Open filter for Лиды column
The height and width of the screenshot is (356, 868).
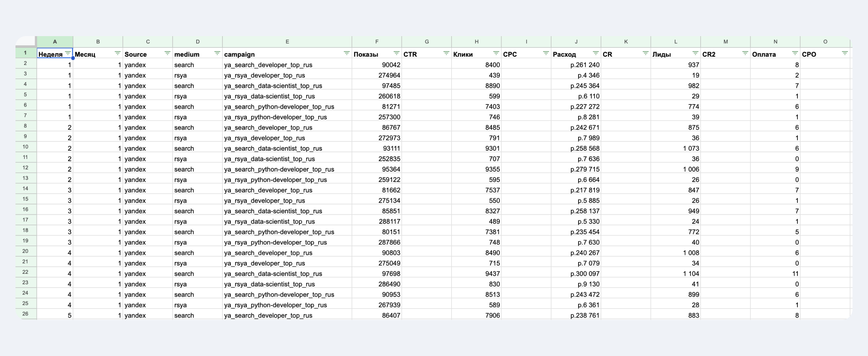click(x=695, y=53)
